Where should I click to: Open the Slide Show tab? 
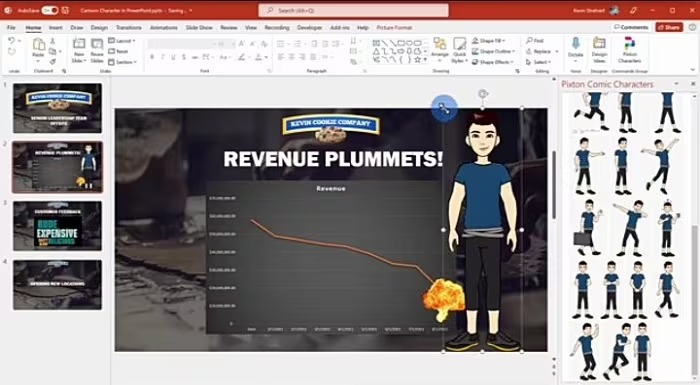[199, 28]
